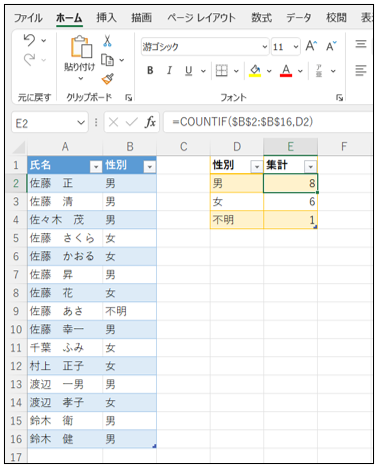Switch to the 数式 tab
The image size is (376, 466).
[262, 17]
